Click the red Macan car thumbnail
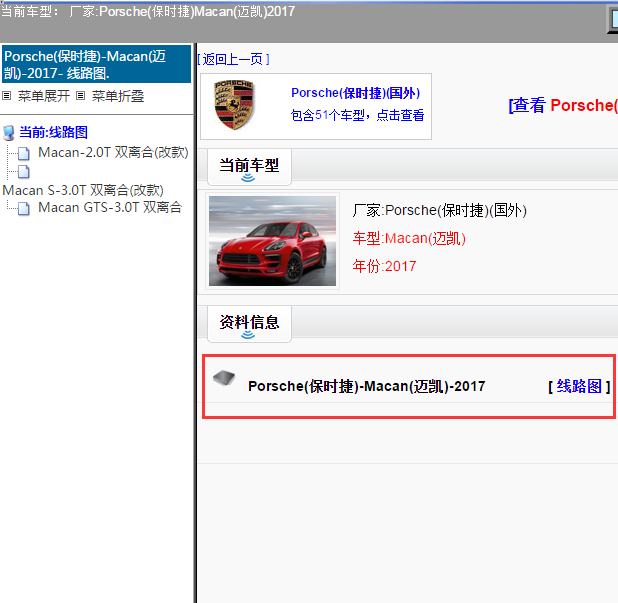The height and width of the screenshot is (603, 618). [x=272, y=241]
